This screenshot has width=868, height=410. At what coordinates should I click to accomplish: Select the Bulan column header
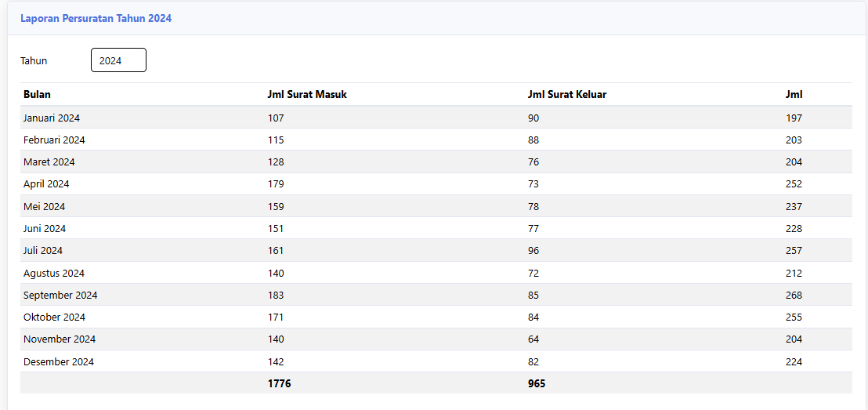pyautogui.click(x=37, y=95)
